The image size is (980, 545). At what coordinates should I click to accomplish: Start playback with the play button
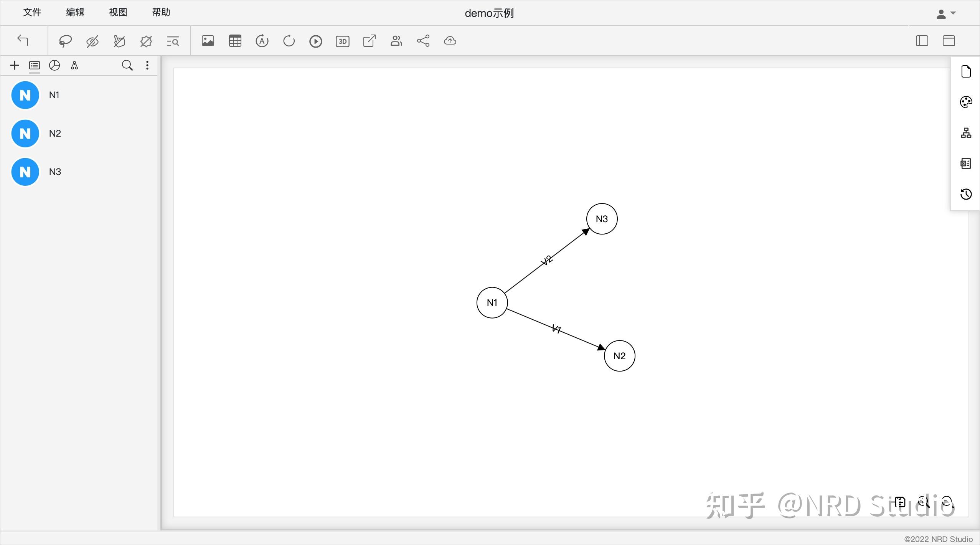[x=315, y=41]
